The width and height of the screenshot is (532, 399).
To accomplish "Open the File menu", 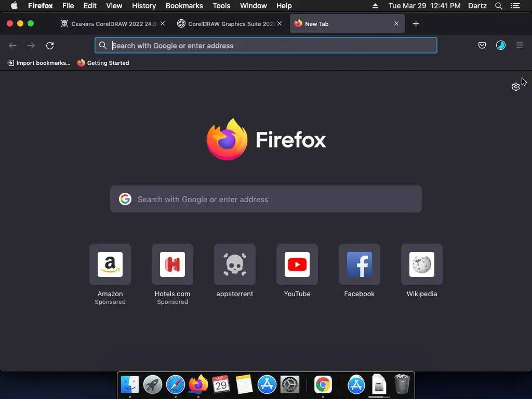I will 68,6.
